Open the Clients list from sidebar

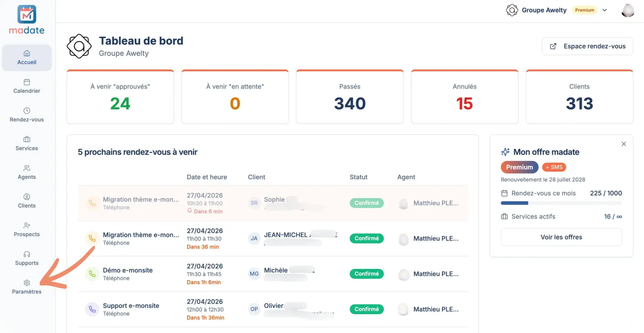click(x=27, y=201)
